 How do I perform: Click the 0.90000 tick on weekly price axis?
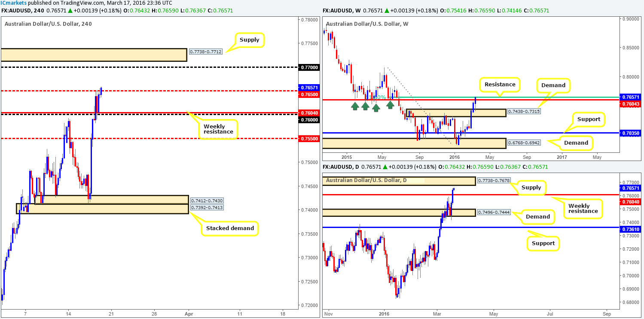[630, 19]
